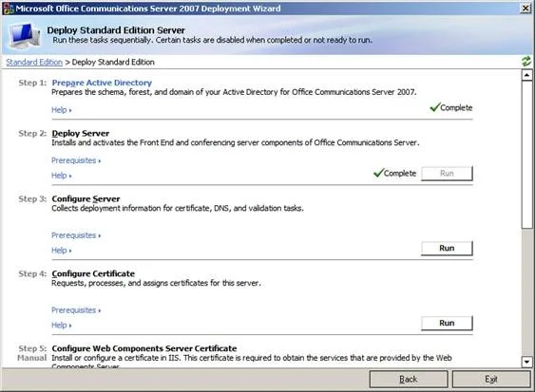The width and height of the screenshot is (535, 392).
Task: Click the 'Deploy Standard Edition' breadcrumb text
Action: coord(113,62)
